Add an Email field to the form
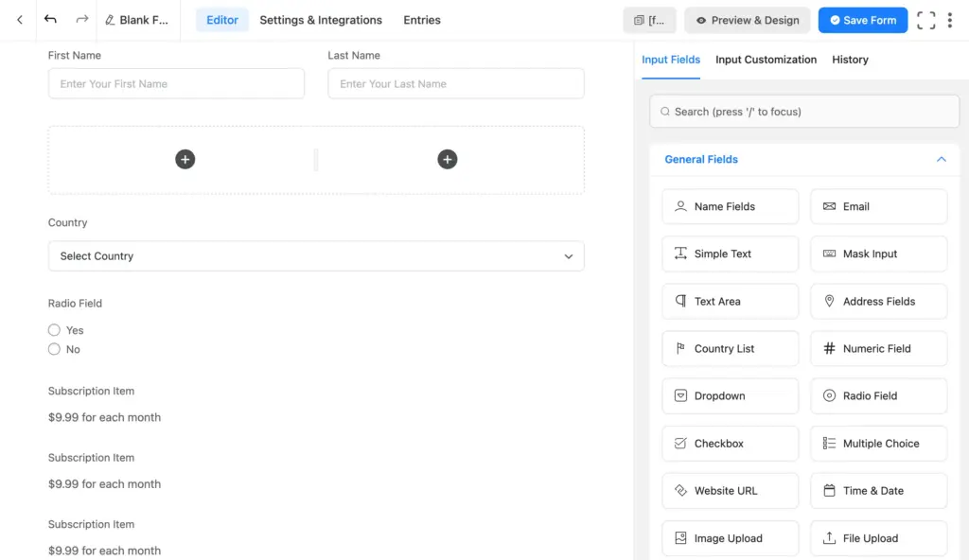Screen dimensions: 969x560 pos(878,206)
